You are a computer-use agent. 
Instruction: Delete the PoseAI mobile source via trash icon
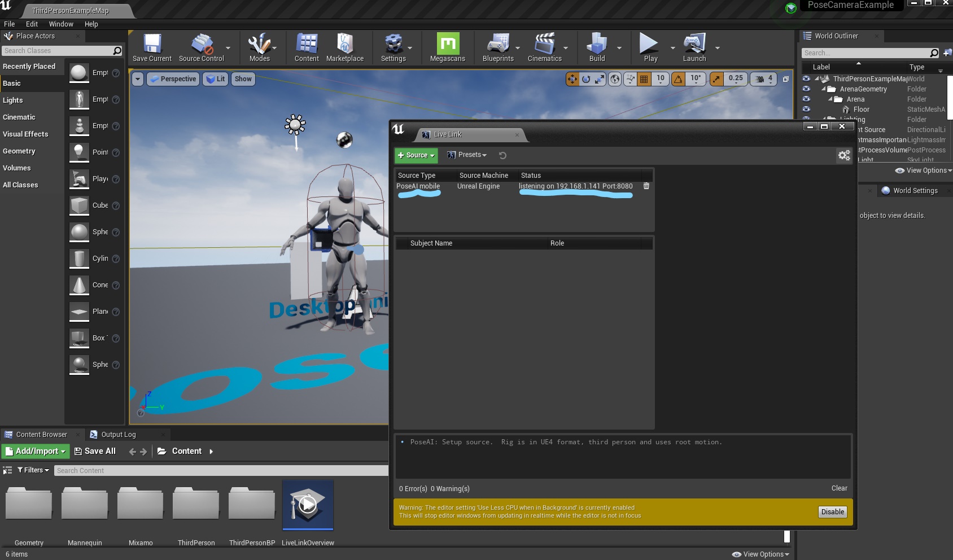point(646,186)
